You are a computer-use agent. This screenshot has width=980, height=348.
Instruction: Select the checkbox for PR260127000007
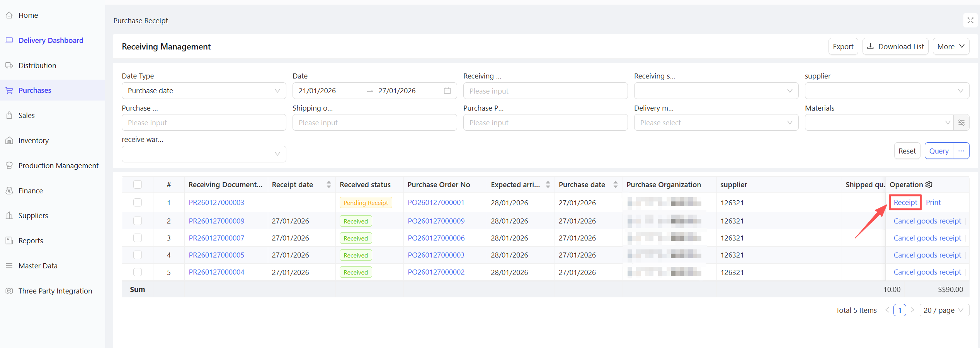138,238
